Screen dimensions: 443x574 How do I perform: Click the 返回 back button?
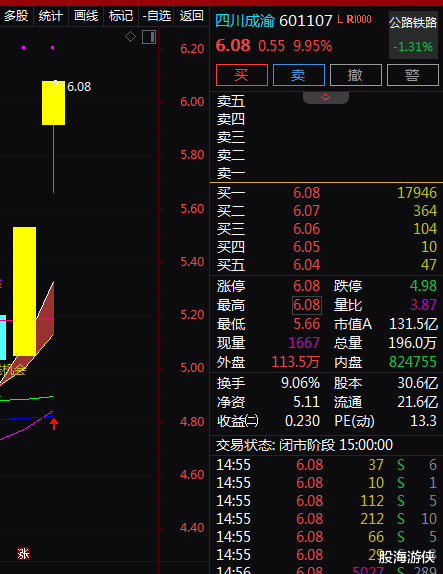point(191,16)
